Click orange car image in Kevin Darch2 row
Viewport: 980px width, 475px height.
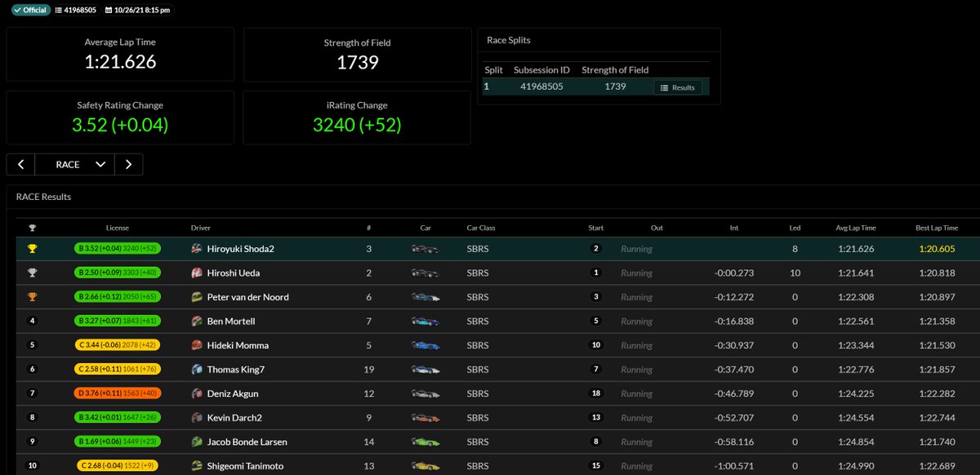pyautogui.click(x=425, y=418)
